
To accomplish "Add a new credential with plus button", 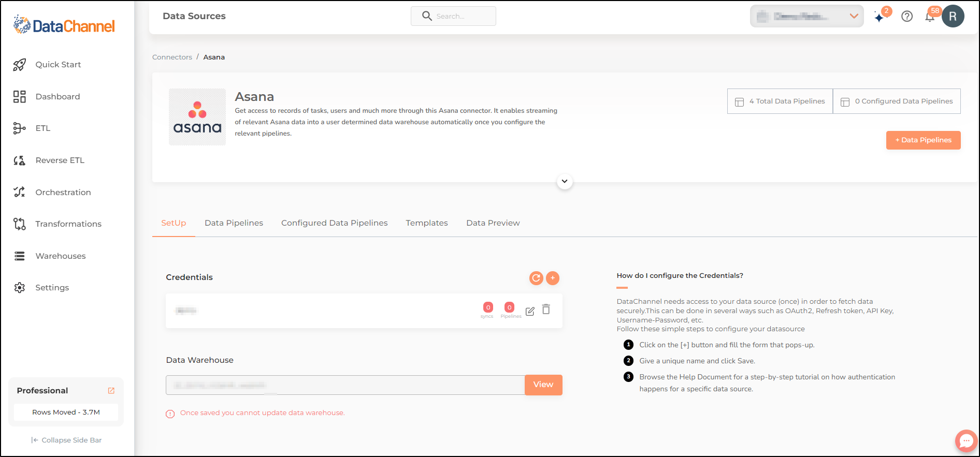I will tap(553, 278).
